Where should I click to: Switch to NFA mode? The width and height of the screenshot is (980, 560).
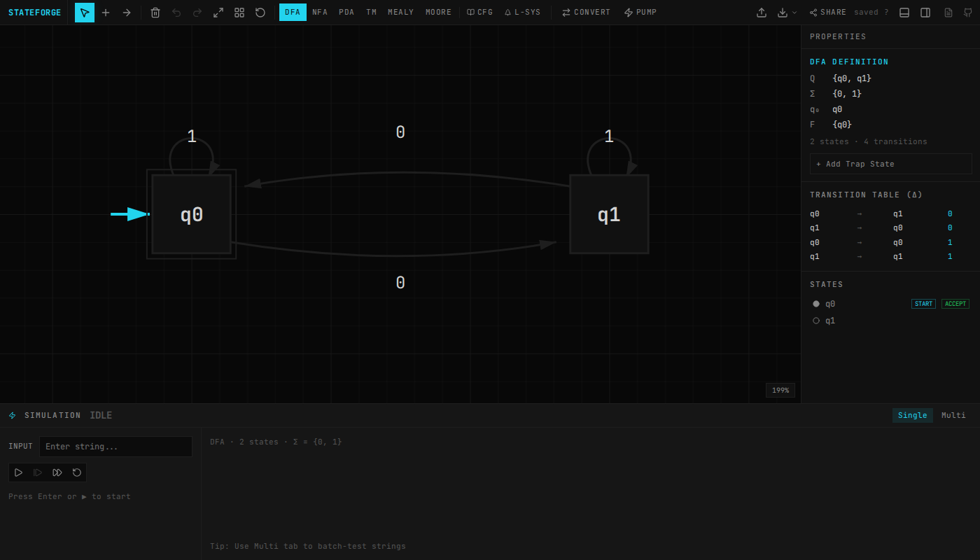click(319, 12)
